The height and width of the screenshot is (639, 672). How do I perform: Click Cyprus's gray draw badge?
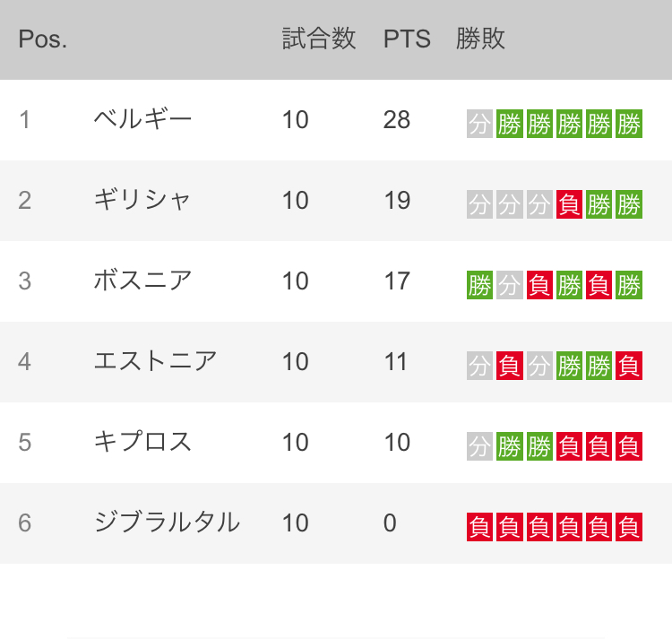click(479, 446)
